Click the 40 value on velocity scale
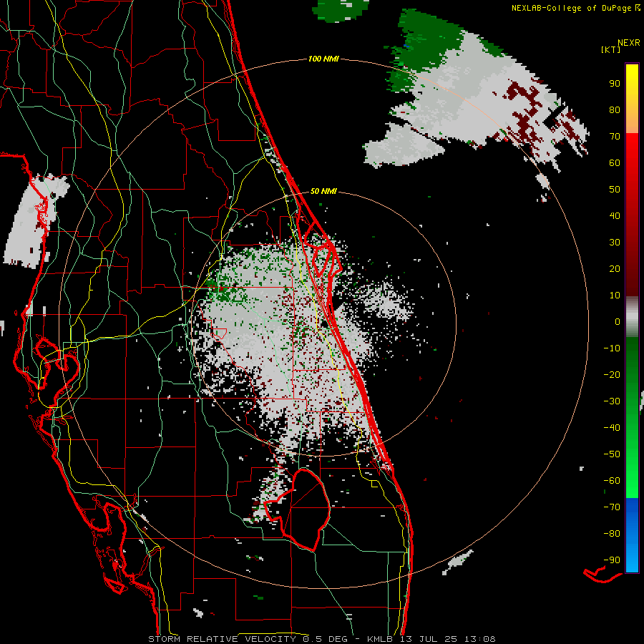 [x=615, y=216]
